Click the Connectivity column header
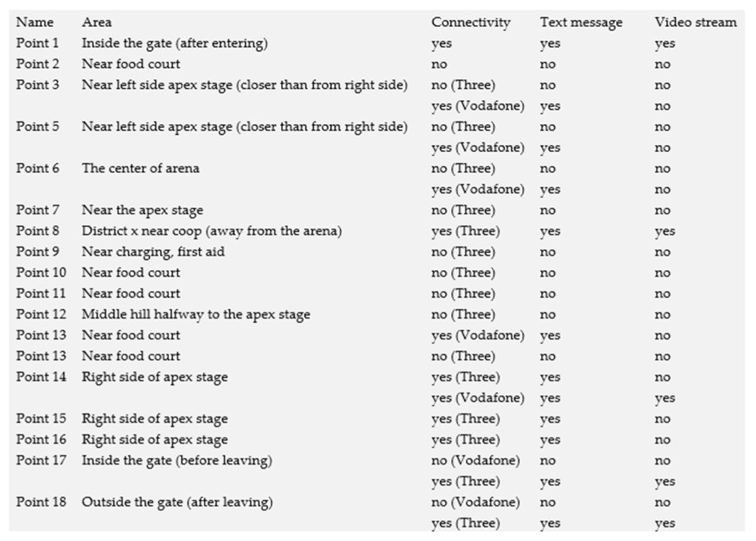This screenshot has width=756, height=541. pos(471,22)
